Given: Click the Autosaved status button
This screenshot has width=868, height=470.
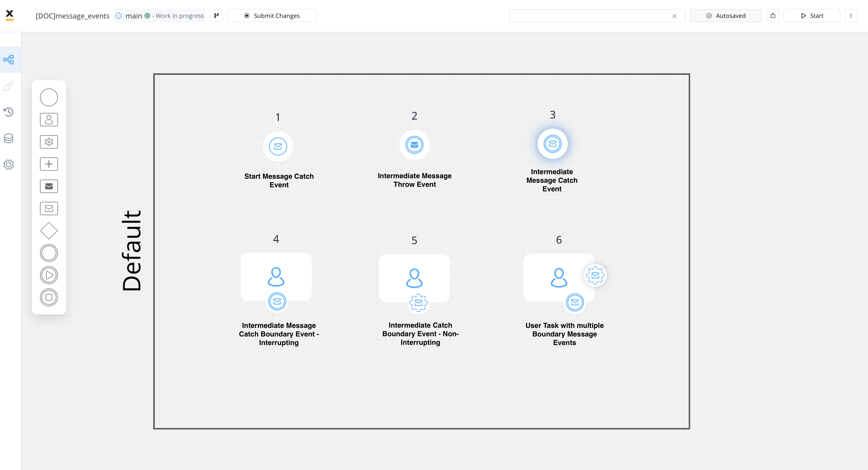Looking at the screenshot, I should click(726, 15).
